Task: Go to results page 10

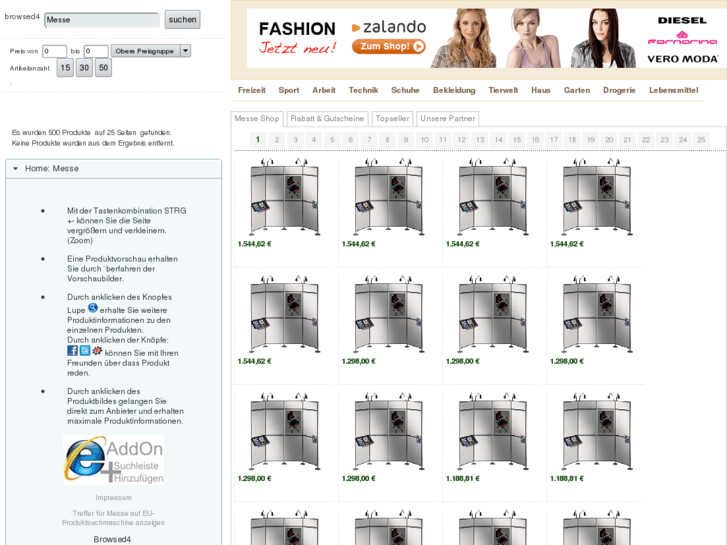Action: [424, 140]
